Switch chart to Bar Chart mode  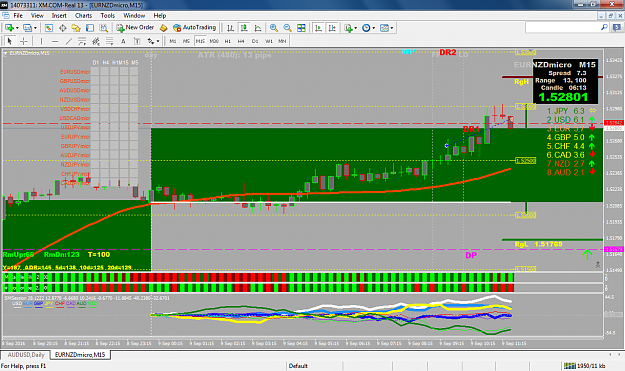(x=230, y=28)
